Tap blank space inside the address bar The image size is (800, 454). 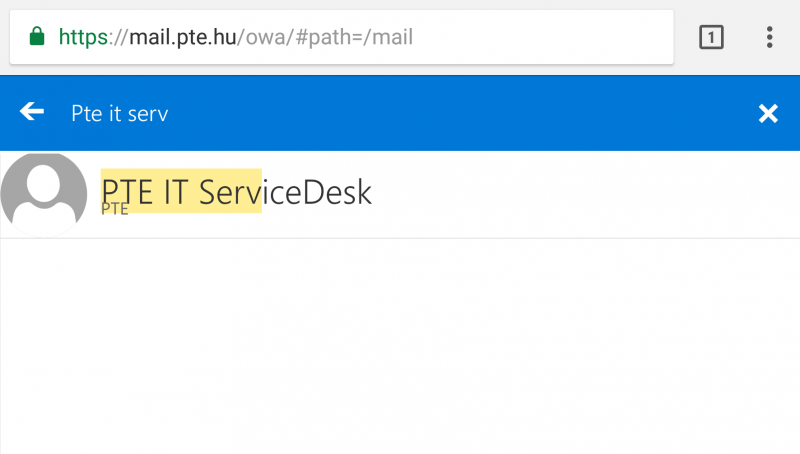pos(541,37)
